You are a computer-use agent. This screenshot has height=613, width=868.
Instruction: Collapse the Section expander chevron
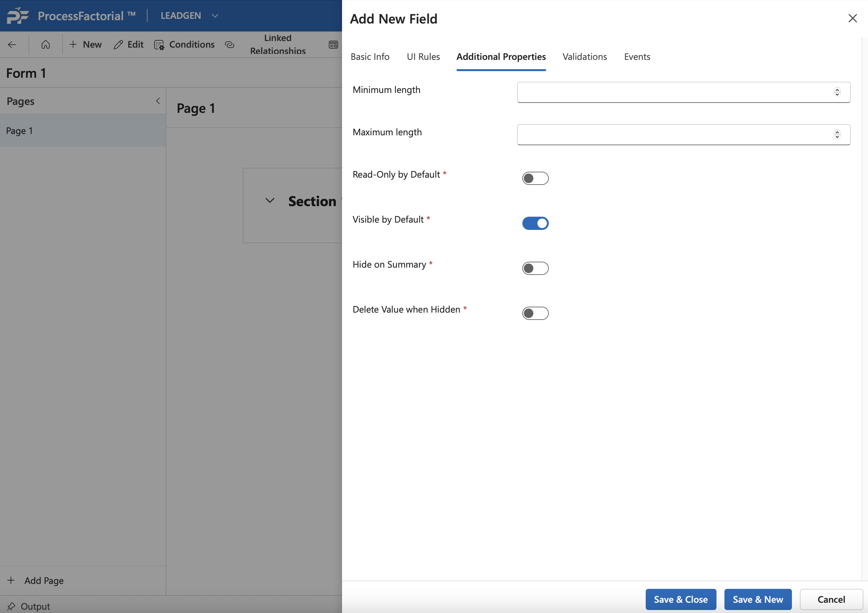(x=270, y=201)
